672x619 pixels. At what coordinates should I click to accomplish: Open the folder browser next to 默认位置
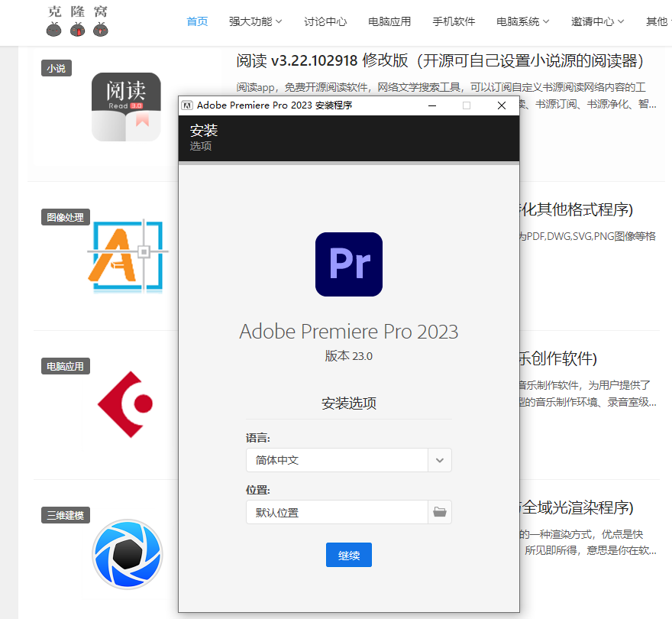coord(439,513)
